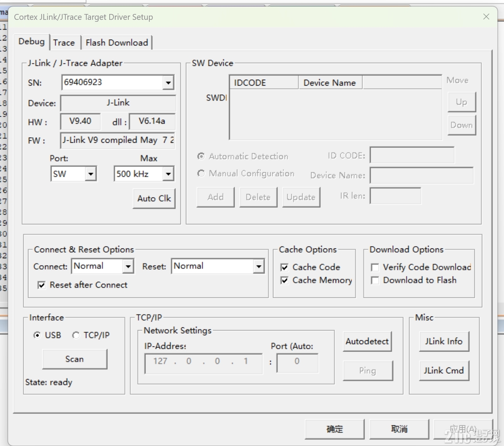Click the Autodetect button
The image size is (504, 446).
(367, 341)
